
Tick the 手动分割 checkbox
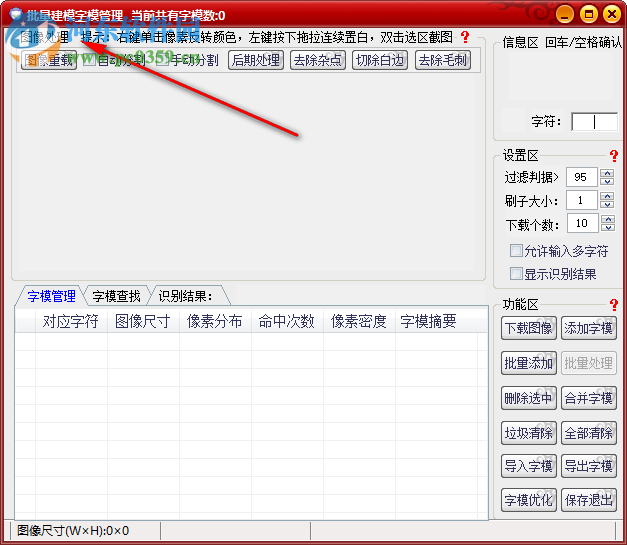click(x=162, y=60)
